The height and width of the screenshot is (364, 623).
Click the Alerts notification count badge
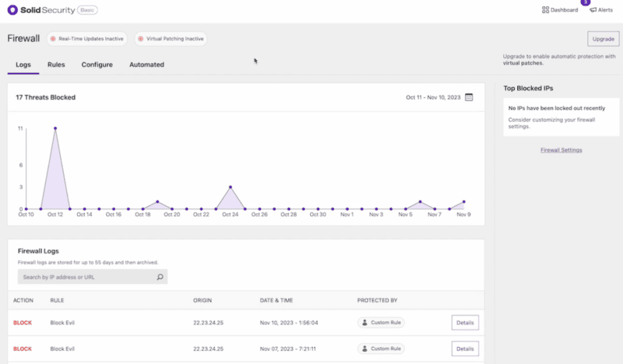pos(585,2)
